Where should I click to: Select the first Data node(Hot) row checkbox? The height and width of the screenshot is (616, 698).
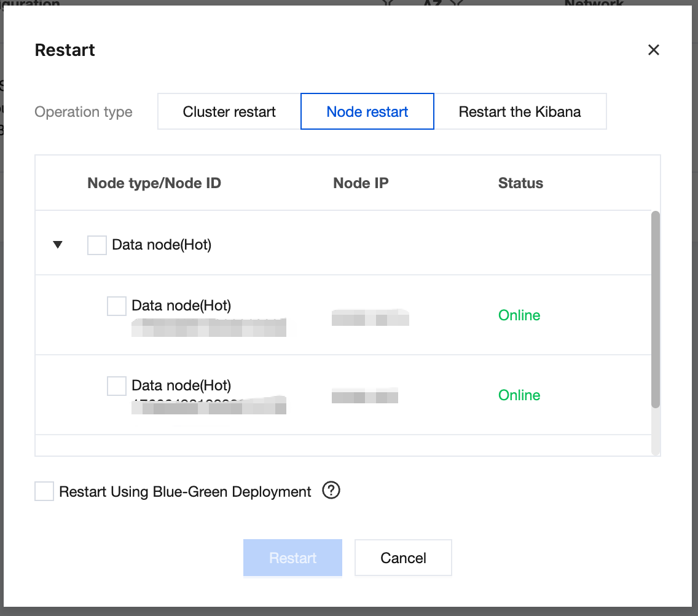117,306
